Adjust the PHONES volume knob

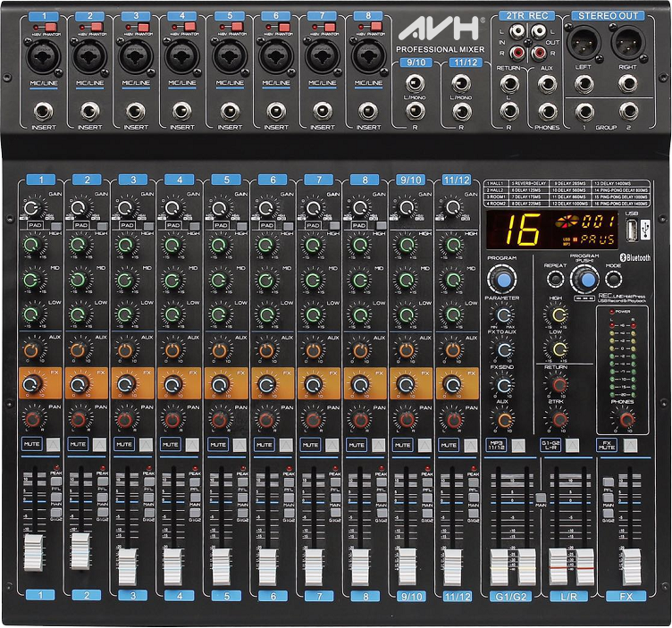pos(626,419)
